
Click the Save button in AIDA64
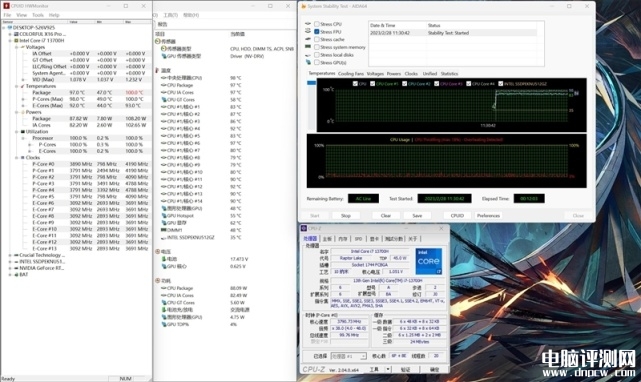click(417, 216)
